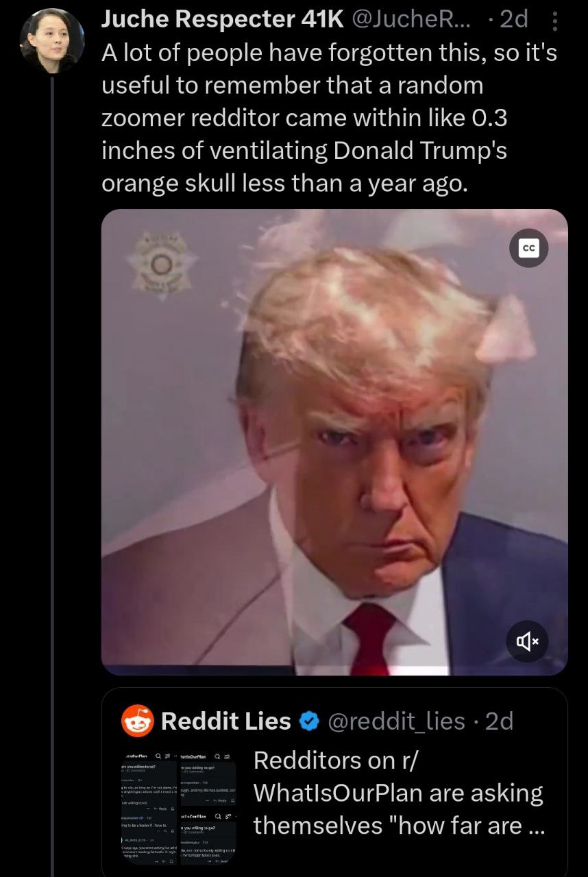Open the Juche Respecter 41K display name
This screenshot has width=588, height=877.
[x=222, y=20]
